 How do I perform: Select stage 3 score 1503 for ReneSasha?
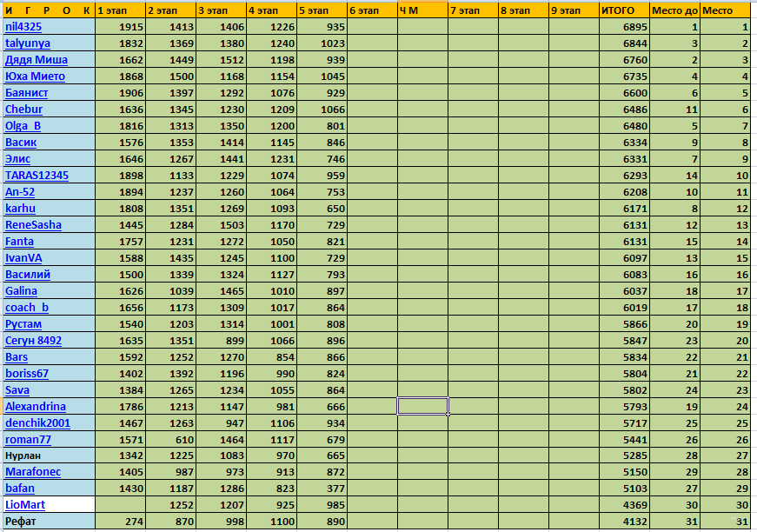221,225
